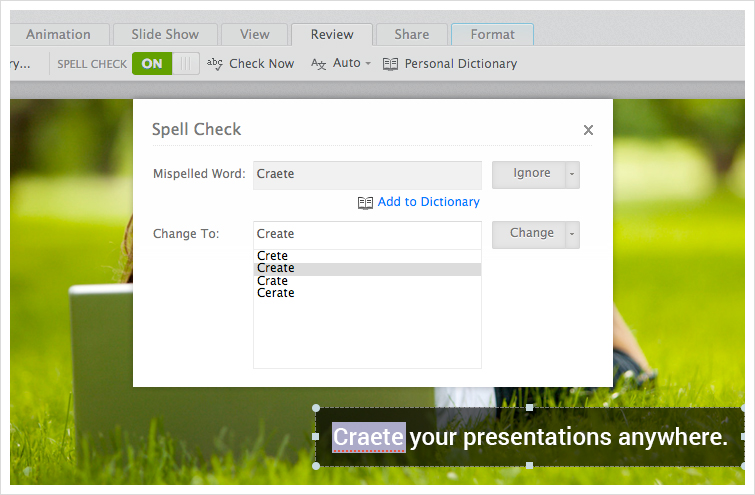Screen dimensions: 755x495
Task: Click the Add to Dictionary link
Action: (428, 202)
